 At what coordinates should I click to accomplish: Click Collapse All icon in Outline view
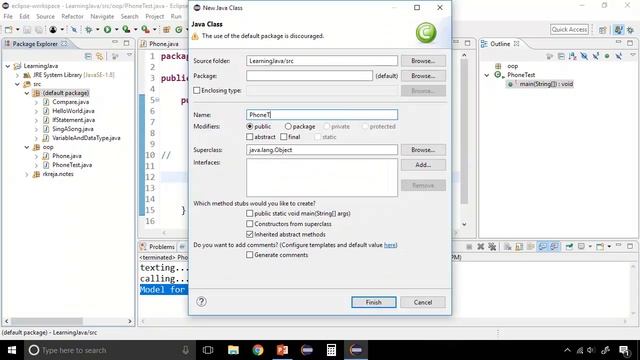[561, 56]
